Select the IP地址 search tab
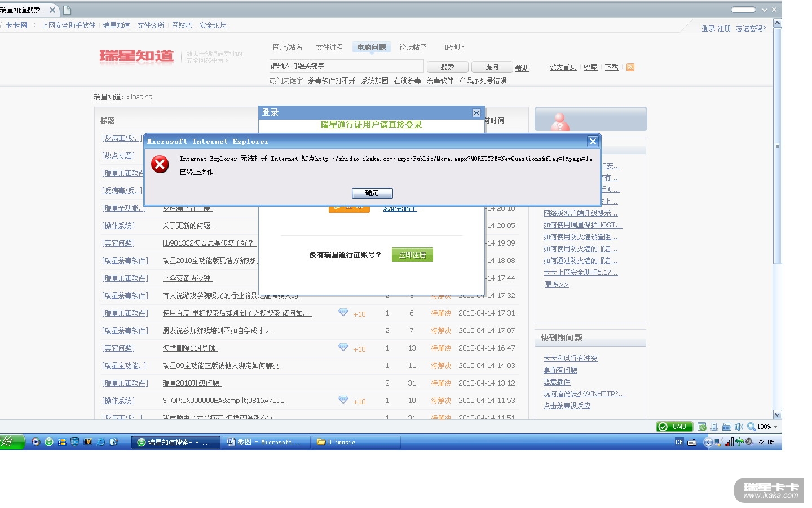 click(x=454, y=47)
